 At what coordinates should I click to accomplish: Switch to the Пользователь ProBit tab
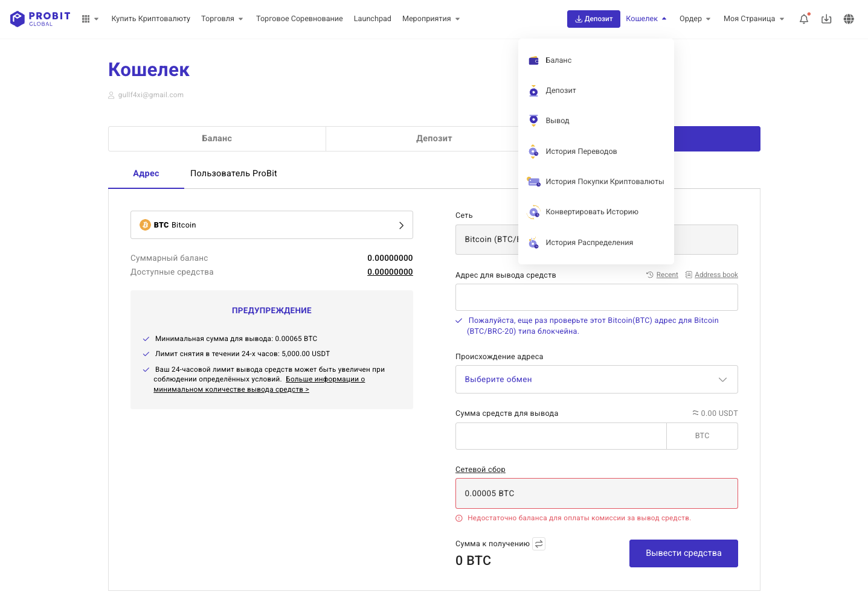tap(233, 173)
